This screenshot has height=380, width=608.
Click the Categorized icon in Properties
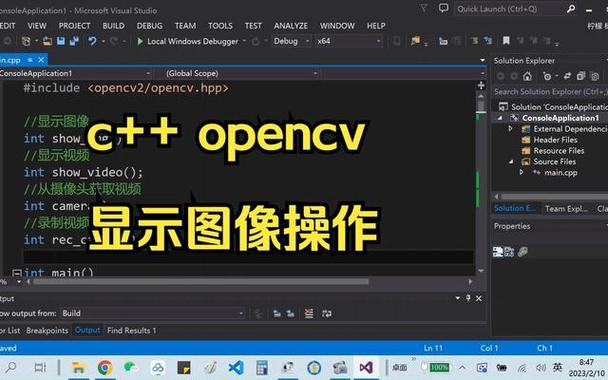[497, 252]
